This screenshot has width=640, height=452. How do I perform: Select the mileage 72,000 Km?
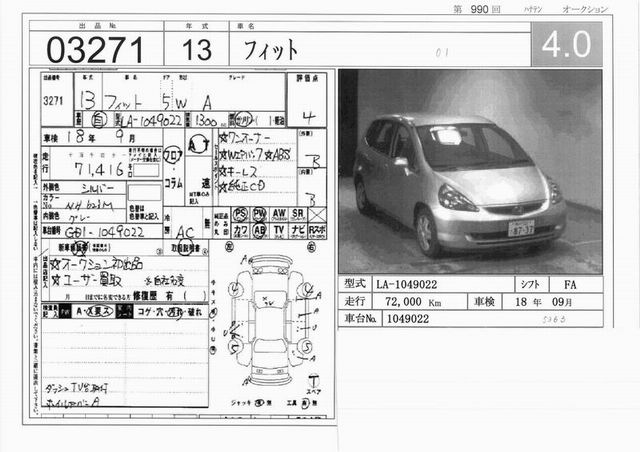413,302
